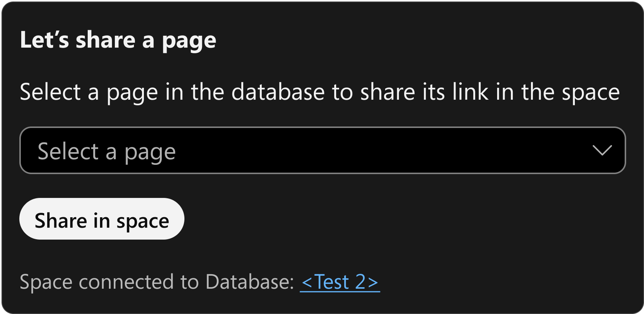The image size is (644, 314).
Task: Focus the page selection combo box
Action: pyautogui.click(x=322, y=150)
